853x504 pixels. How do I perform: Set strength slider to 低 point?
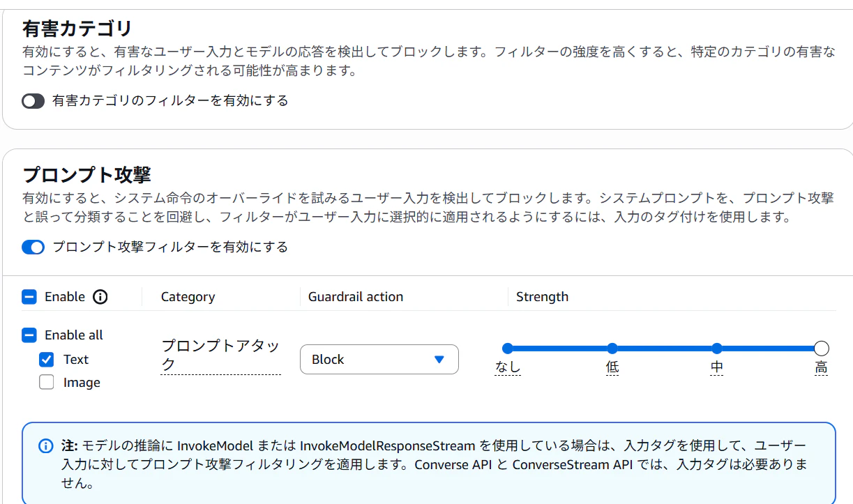click(x=612, y=349)
